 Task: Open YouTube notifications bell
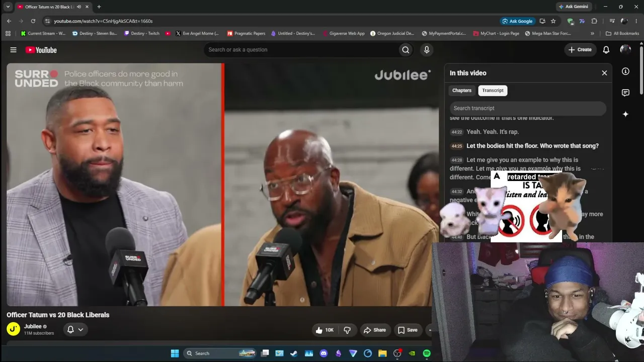[606, 50]
